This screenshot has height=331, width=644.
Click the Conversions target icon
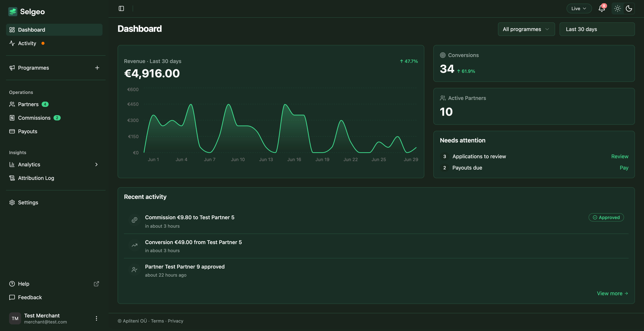click(443, 55)
